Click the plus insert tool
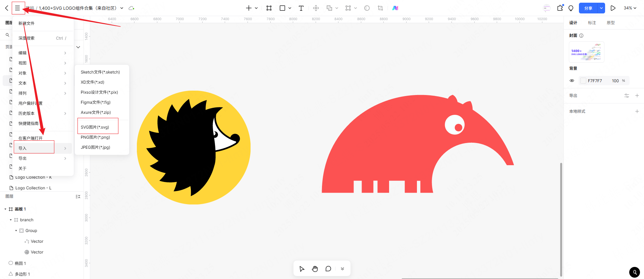The height and width of the screenshot is (279, 644). pyautogui.click(x=249, y=8)
